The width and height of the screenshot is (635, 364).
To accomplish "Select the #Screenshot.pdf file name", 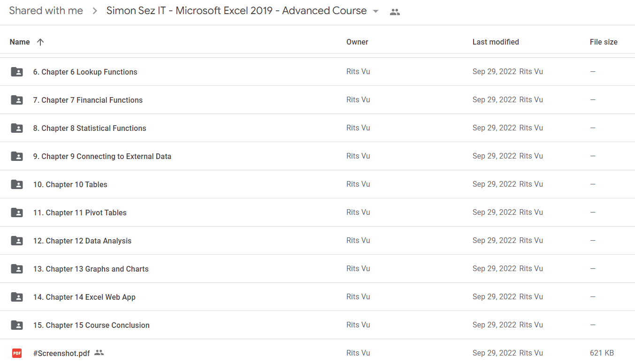I will tap(61, 354).
